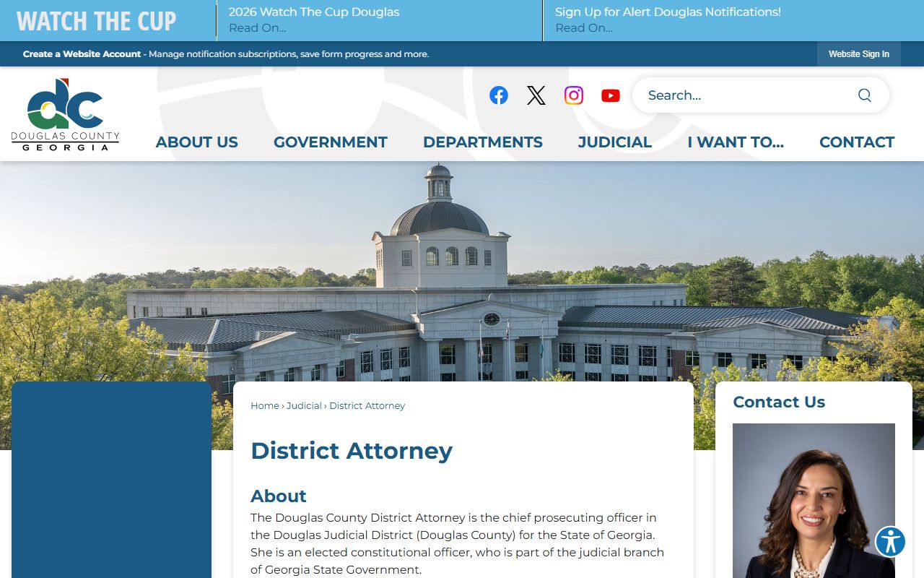Click the Create a Website Account link

click(82, 54)
